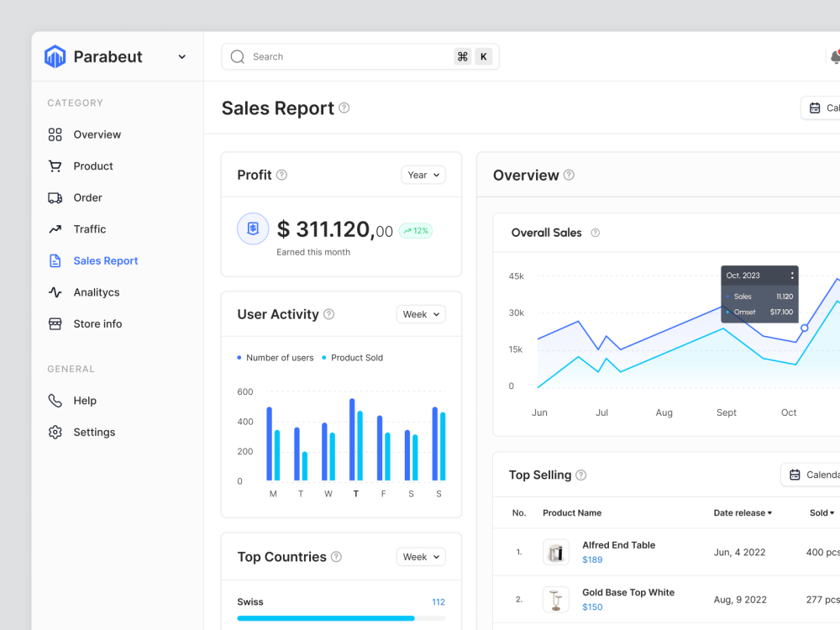The image size is (840, 630).
Task: Click the Calendar button in Top Selling
Action: 811,475
